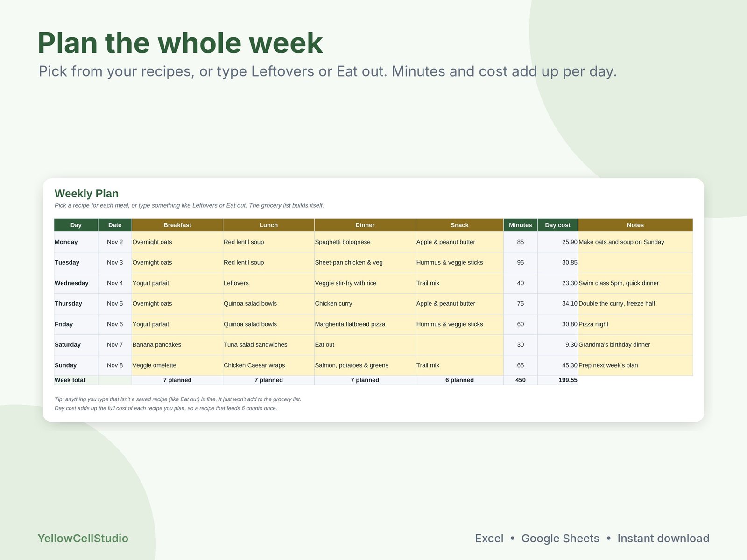Select the 450 total minutes cell
This screenshot has width=747, height=560.
(521, 380)
